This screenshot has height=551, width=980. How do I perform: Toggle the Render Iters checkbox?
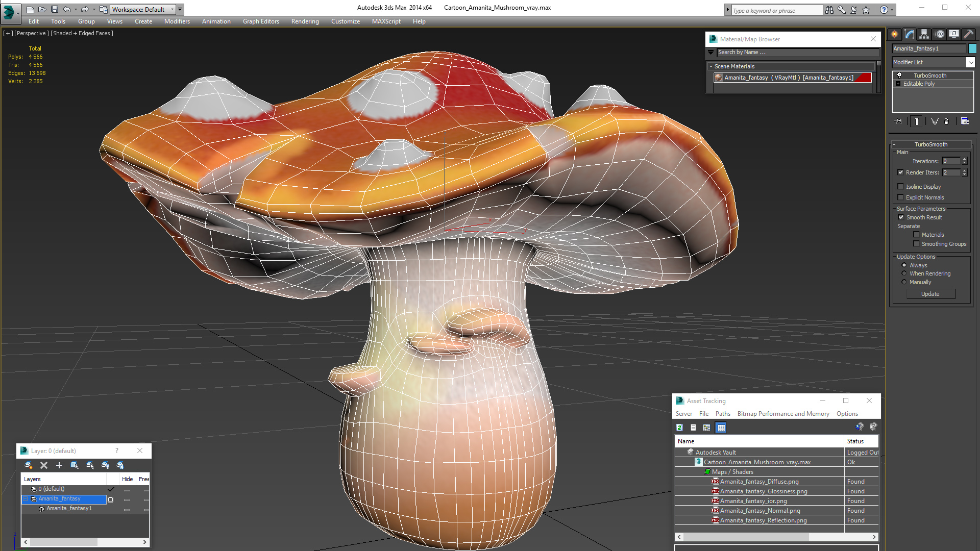[x=901, y=172]
